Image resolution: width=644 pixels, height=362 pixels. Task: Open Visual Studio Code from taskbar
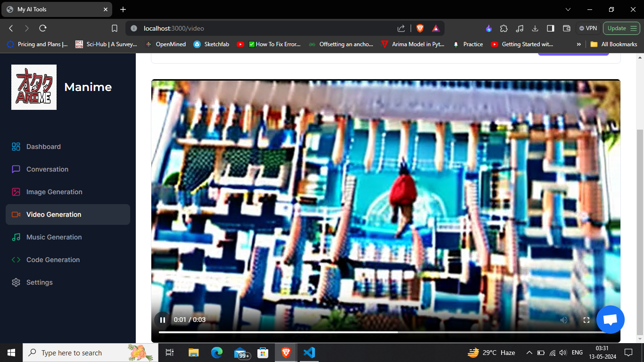[x=309, y=353]
